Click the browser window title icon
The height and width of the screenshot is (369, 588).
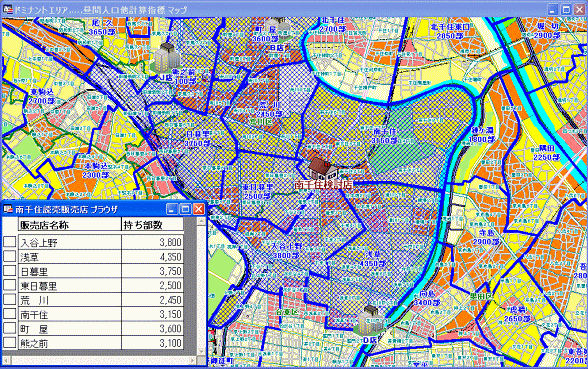[8, 209]
